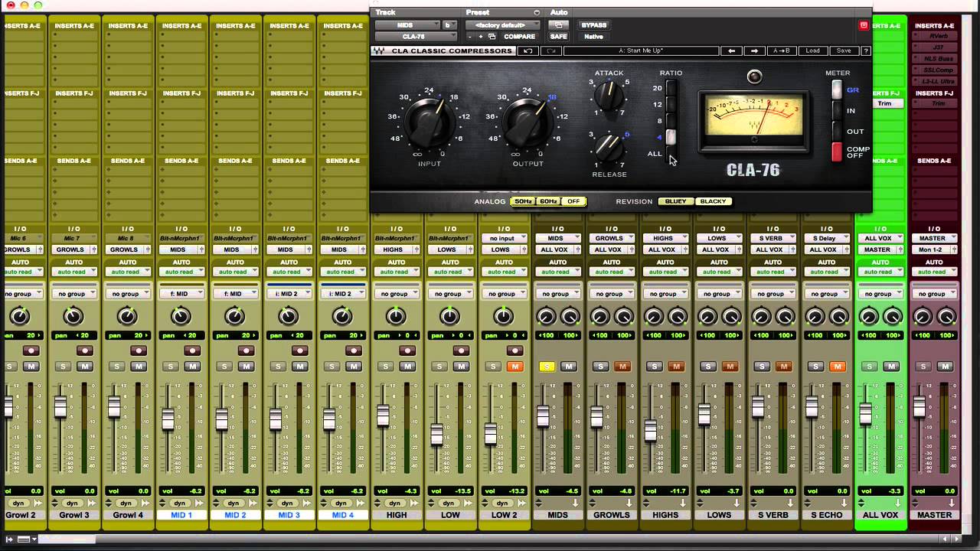Set meter to IN mode
The height and width of the screenshot is (551, 980).
838,110
